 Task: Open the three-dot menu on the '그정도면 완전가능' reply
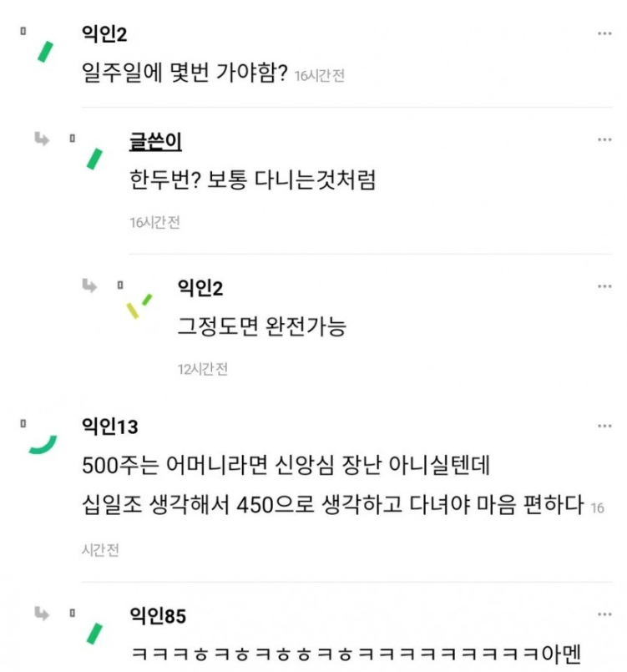tap(604, 286)
